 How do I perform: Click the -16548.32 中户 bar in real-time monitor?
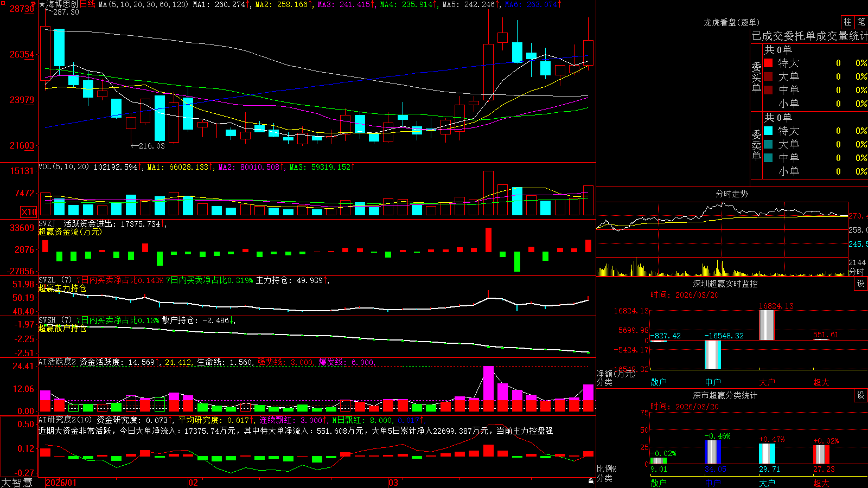(x=713, y=355)
